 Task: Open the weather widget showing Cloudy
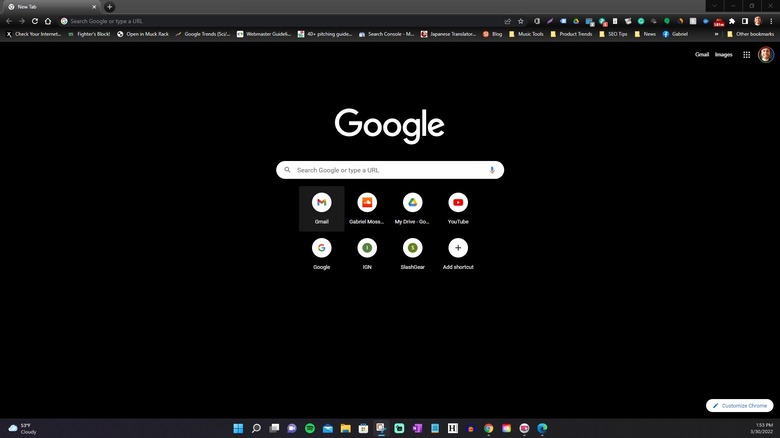click(22, 429)
